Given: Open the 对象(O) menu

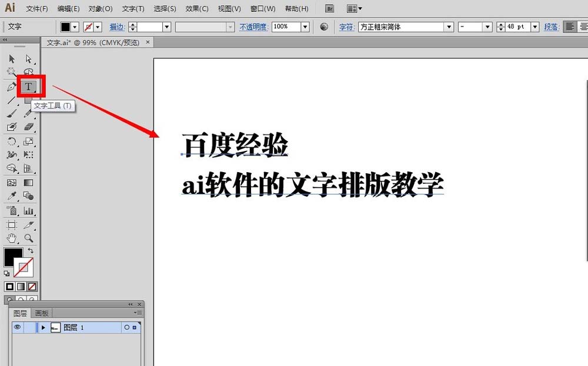Looking at the screenshot, I should pos(101,9).
